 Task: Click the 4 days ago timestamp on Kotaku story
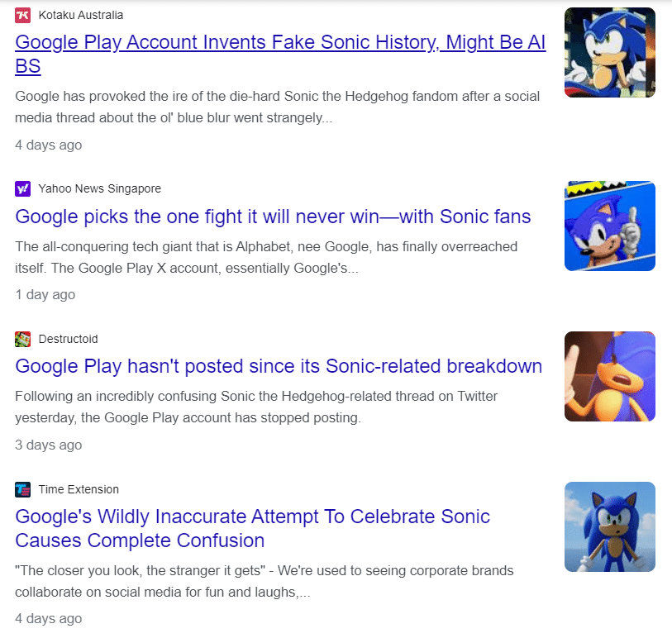(x=48, y=145)
